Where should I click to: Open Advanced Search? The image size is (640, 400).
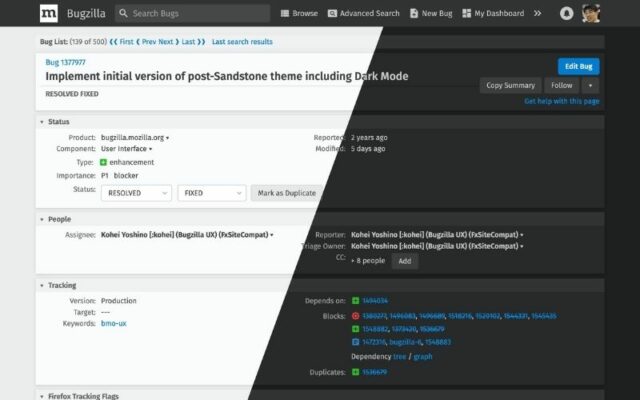(364, 13)
